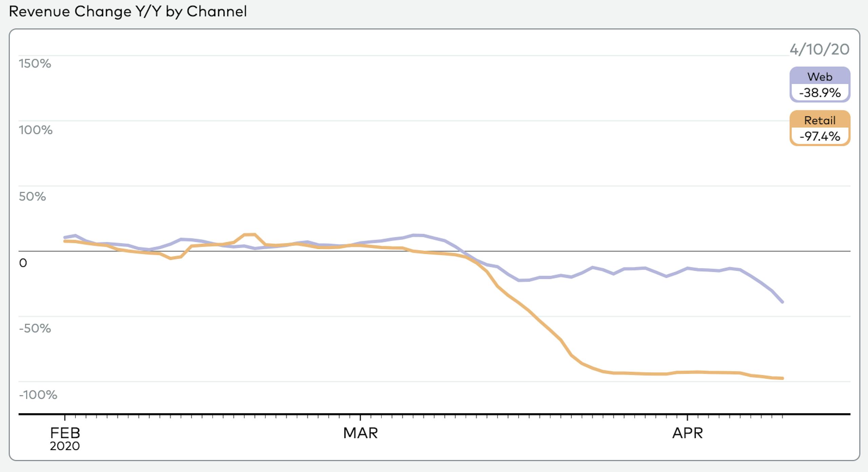Click the MAR tick mark on the x-axis
Viewport: 868px width, 472px height.
point(360,417)
